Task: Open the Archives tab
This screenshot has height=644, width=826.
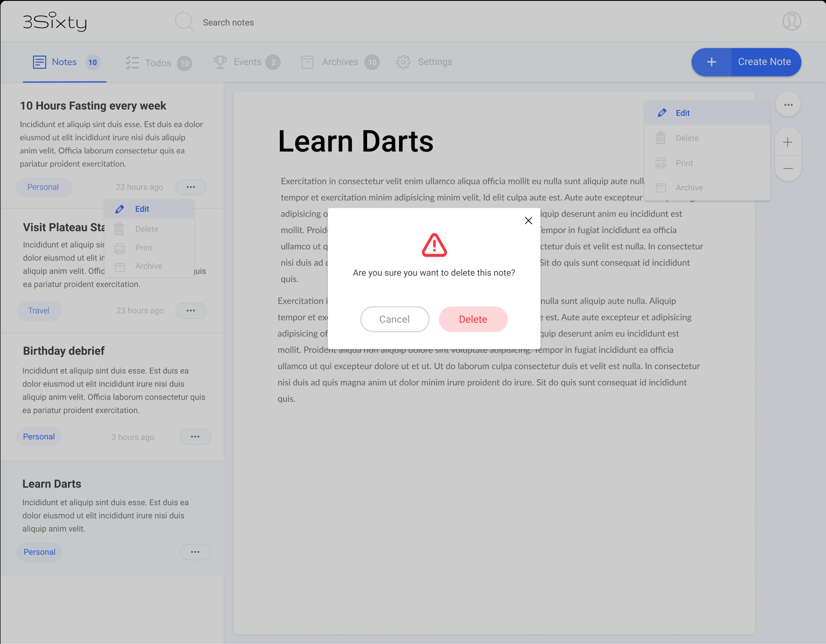Action: click(x=339, y=62)
